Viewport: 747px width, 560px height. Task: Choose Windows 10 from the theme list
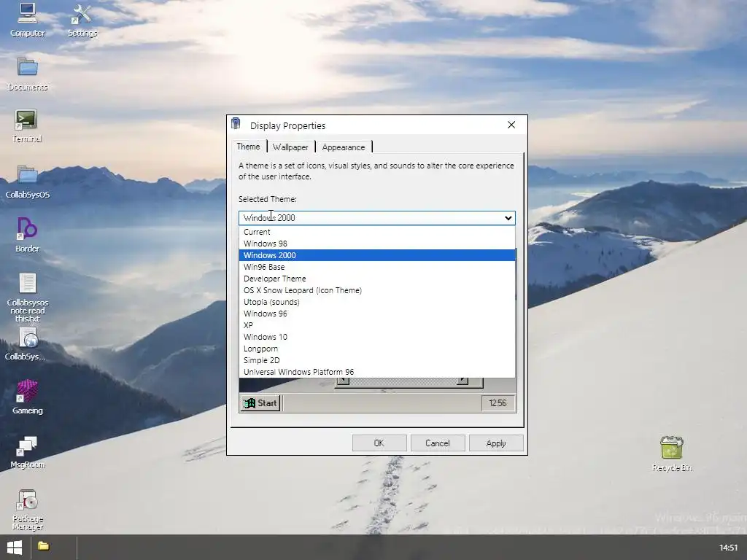click(377, 337)
